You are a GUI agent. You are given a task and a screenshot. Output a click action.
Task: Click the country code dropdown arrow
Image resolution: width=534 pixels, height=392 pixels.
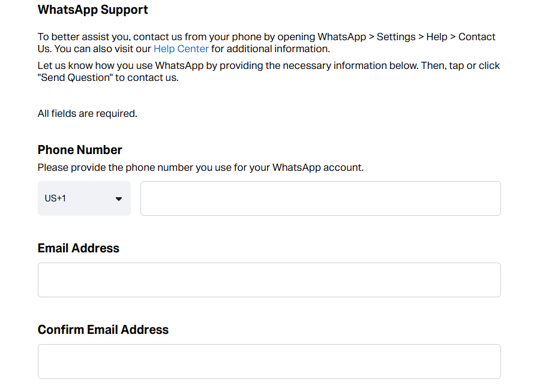point(119,199)
